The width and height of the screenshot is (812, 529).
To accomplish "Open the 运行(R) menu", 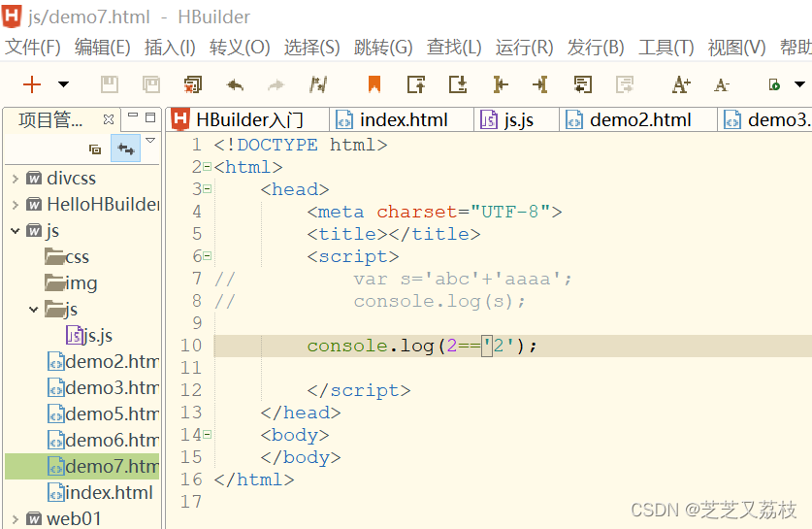I will tap(524, 48).
